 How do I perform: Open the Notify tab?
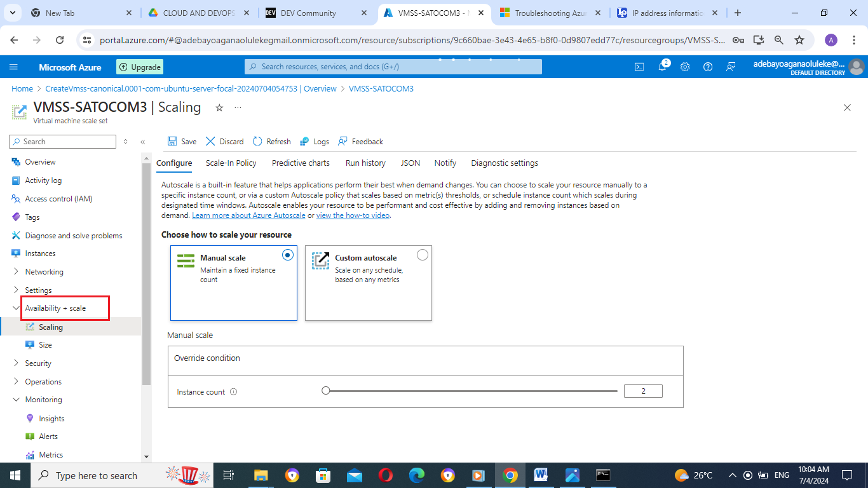[x=445, y=163]
